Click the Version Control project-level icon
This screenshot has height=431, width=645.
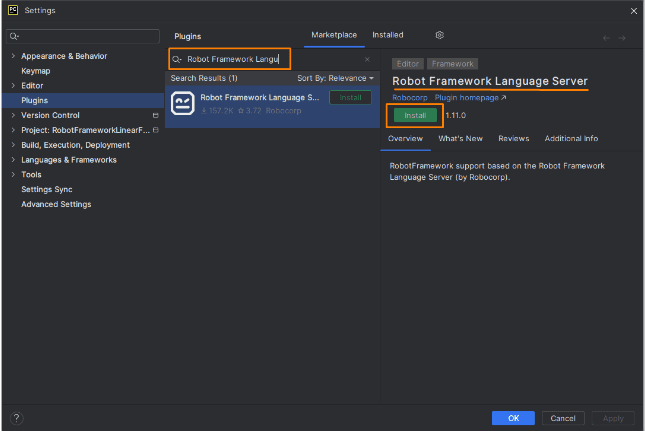(155, 116)
